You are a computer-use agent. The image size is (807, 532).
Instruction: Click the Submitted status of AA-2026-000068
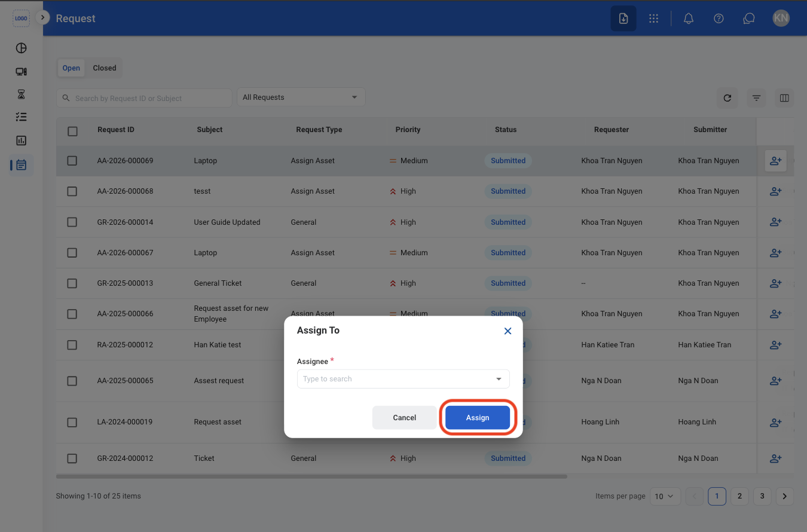click(x=508, y=191)
